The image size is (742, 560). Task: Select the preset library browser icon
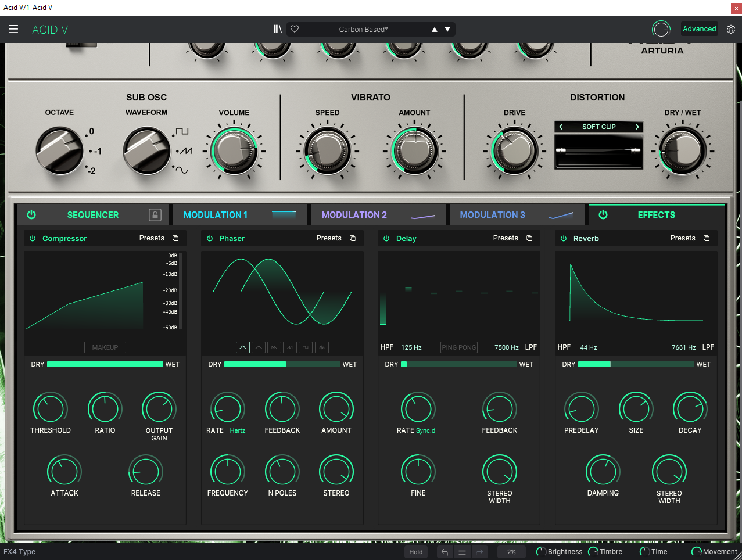coord(277,28)
